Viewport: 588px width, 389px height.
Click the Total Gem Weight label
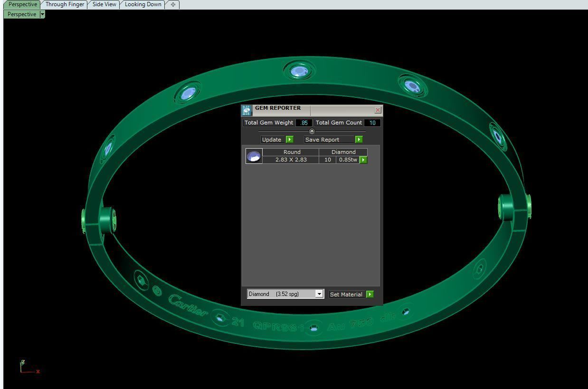[269, 123]
